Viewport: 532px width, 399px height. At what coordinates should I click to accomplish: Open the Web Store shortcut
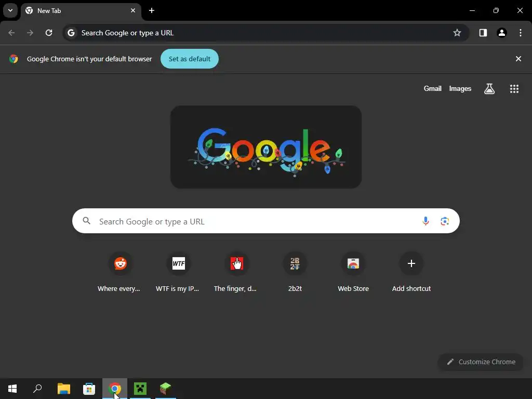(353, 271)
